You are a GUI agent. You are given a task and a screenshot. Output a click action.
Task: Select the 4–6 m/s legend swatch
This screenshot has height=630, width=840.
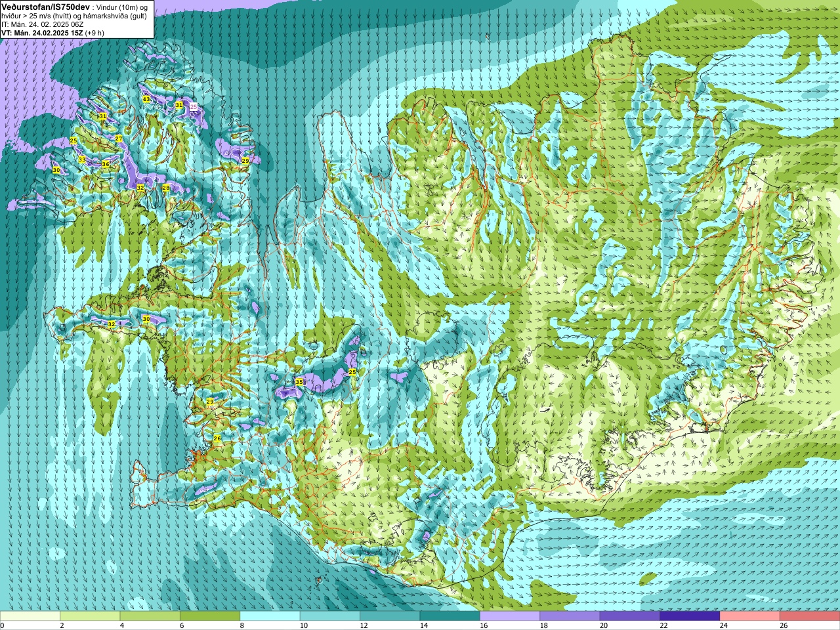150,616
